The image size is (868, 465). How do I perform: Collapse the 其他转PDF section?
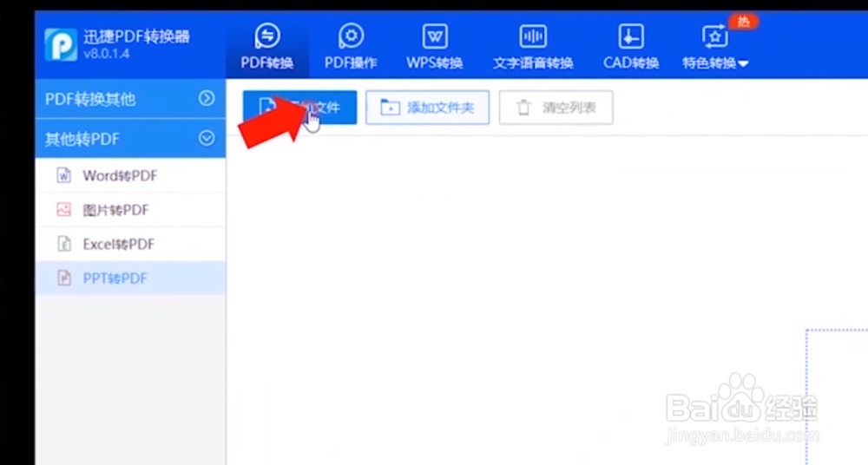(130, 139)
